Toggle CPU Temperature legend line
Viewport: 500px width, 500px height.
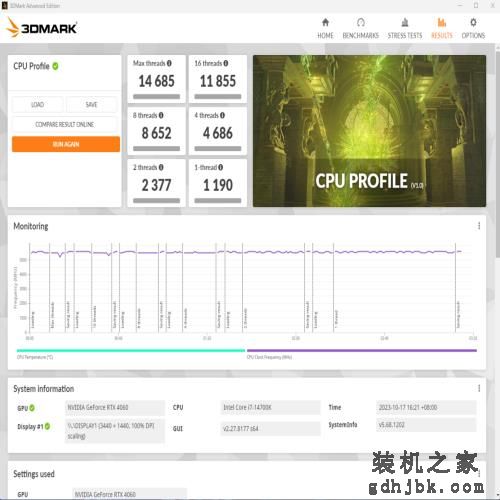(130, 351)
